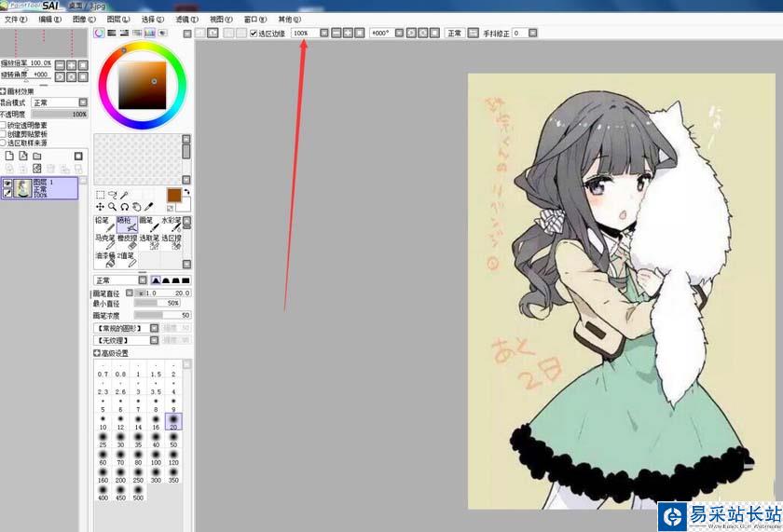Choose brush size preset 0.7
Viewport: 783px width, 532px height.
coord(103,370)
